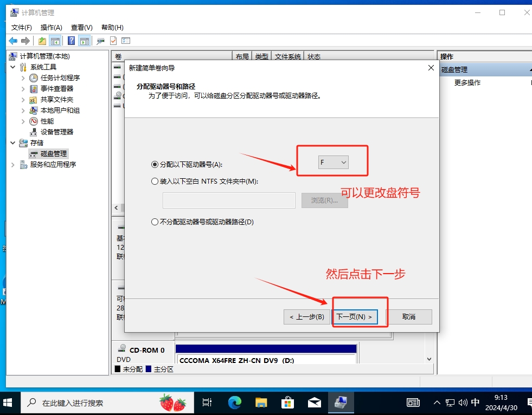532x415 pixels.
Task: Select 事件查看器 in the tree
Action: [x=56, y=88]
